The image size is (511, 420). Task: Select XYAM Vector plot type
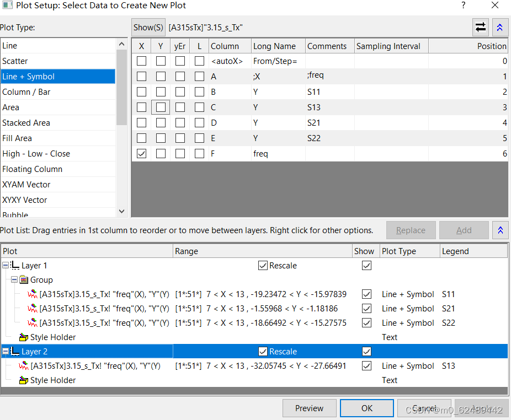pyautogui.click(x=58, y=184)
